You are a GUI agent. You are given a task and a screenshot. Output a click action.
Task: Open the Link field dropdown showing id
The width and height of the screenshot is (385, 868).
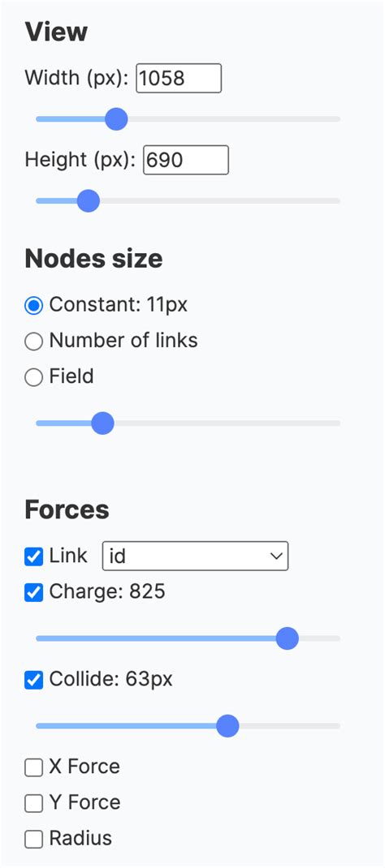point(196,556)
